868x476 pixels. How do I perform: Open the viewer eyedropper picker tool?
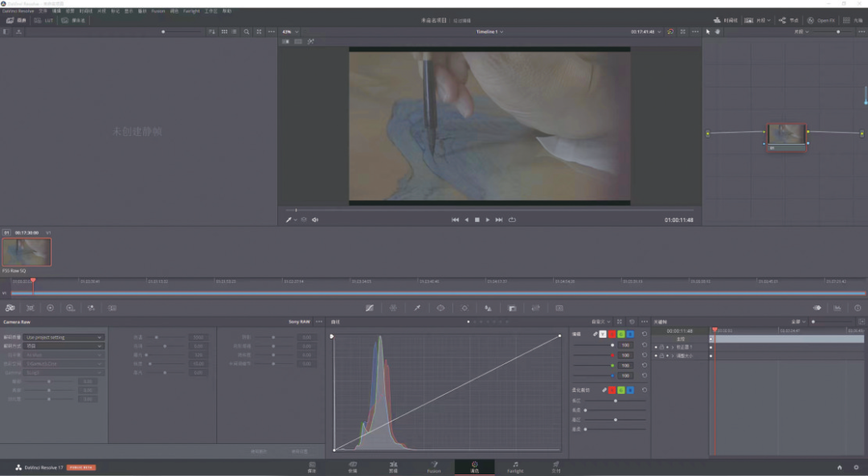[289, 220]
